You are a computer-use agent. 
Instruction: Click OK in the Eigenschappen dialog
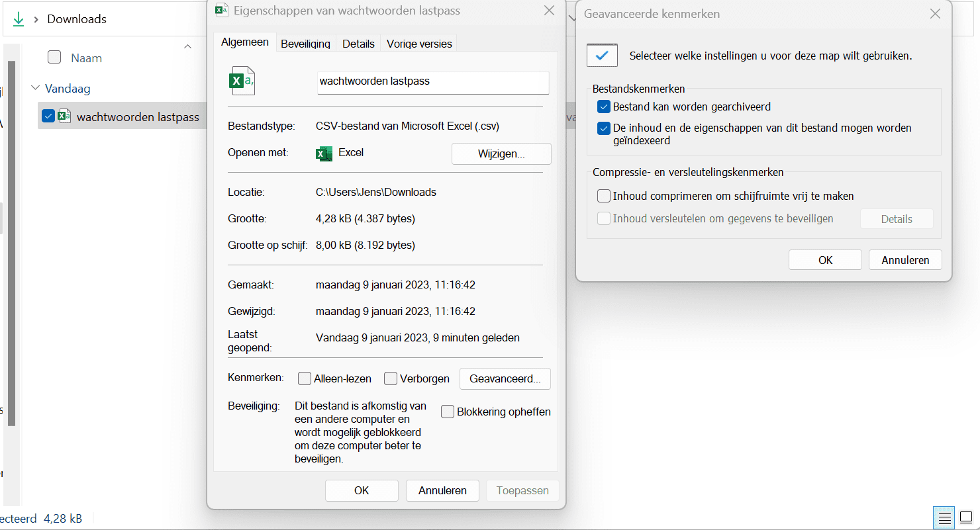(x=362, y=490)
